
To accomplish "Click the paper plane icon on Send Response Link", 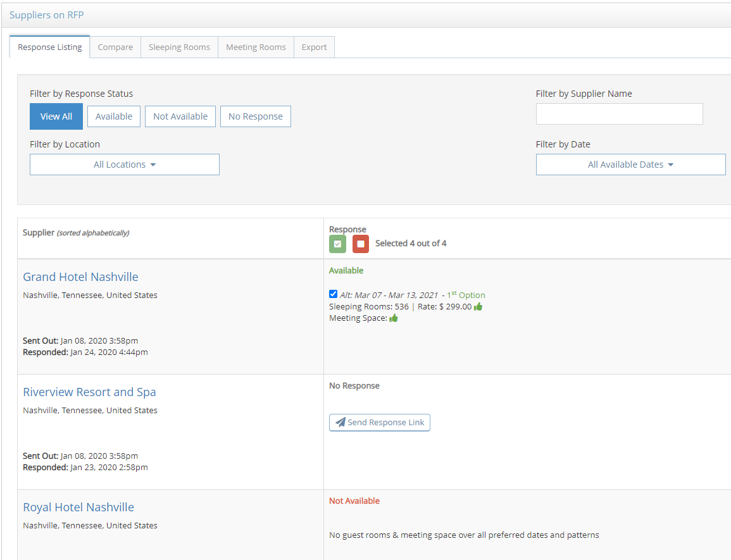I will click(x=341, y=423).
